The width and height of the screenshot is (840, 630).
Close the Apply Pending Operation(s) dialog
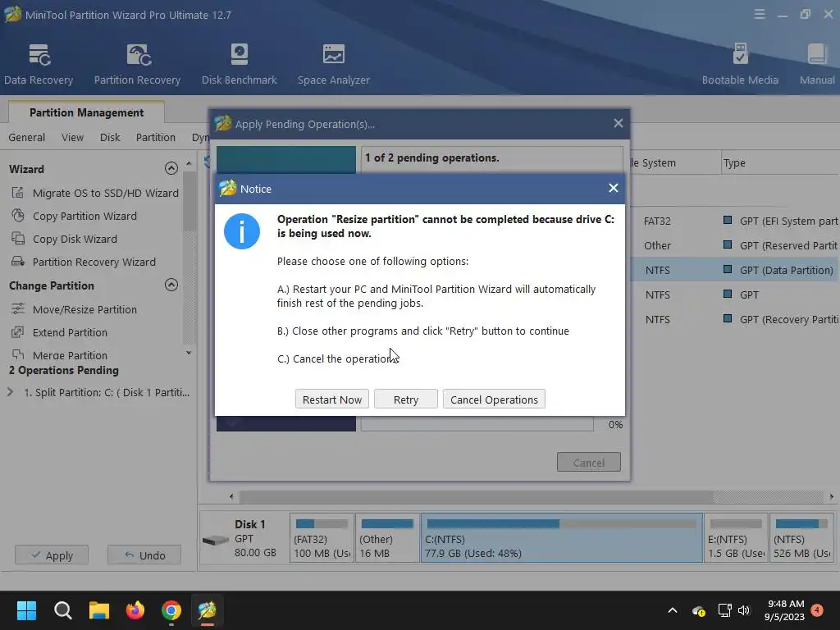point(619,123)
